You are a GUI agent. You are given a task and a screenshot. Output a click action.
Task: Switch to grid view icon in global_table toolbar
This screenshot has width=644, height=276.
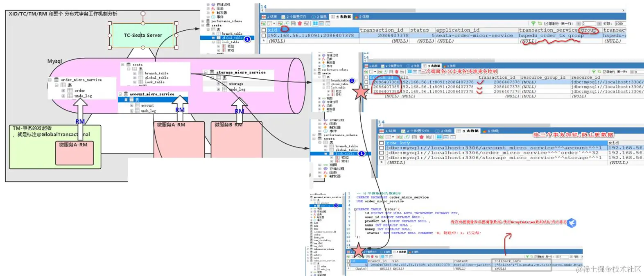point(315,23)
